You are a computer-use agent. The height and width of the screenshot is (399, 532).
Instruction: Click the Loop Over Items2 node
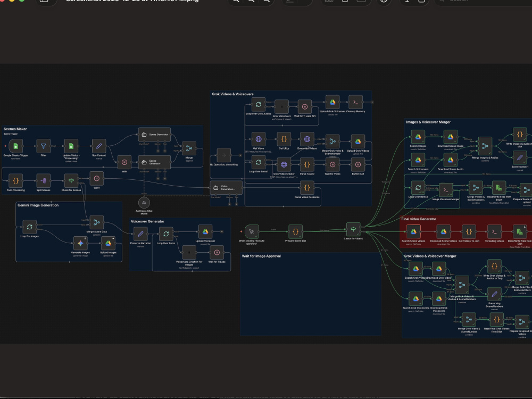(x=418, y=187)
